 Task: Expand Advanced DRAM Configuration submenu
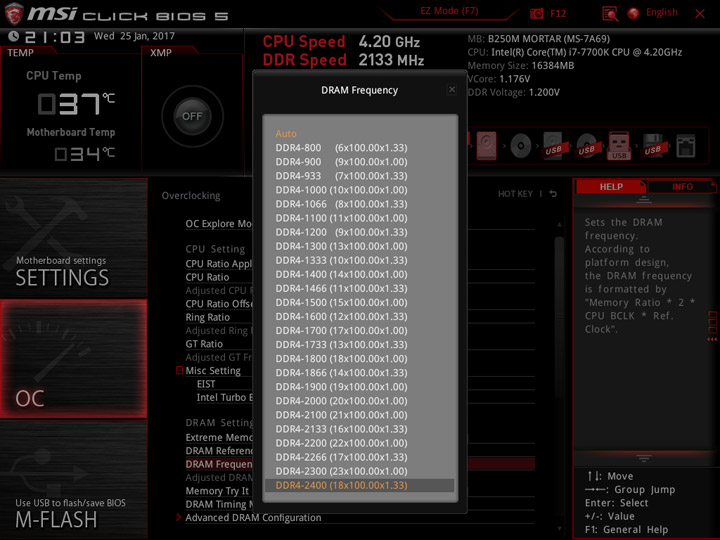pyautogui.click(x=253, y=518)
